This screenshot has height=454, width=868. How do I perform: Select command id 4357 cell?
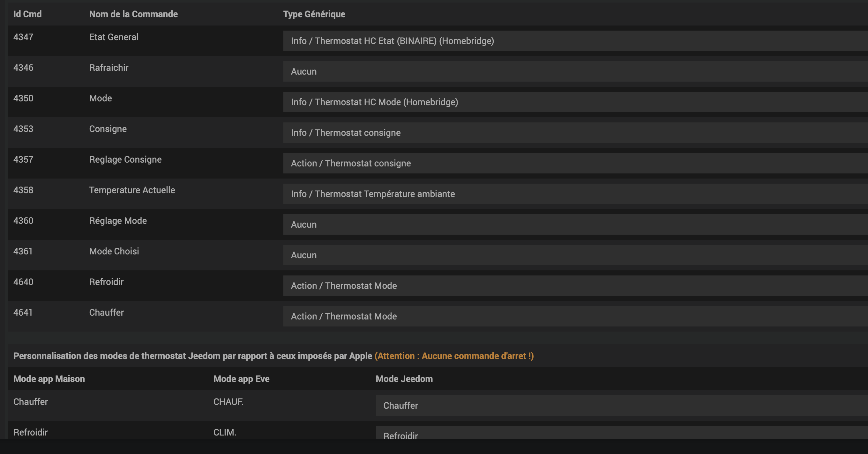[x=23, y=159]
